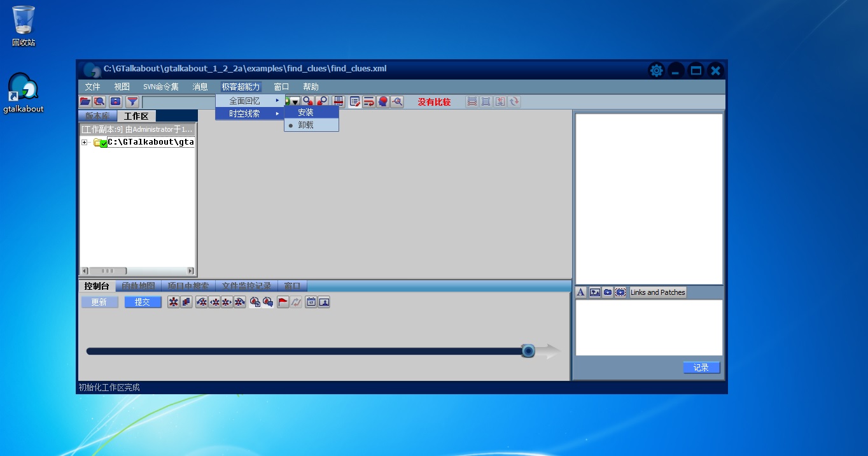Click the 更新 button

click(100, 302)
